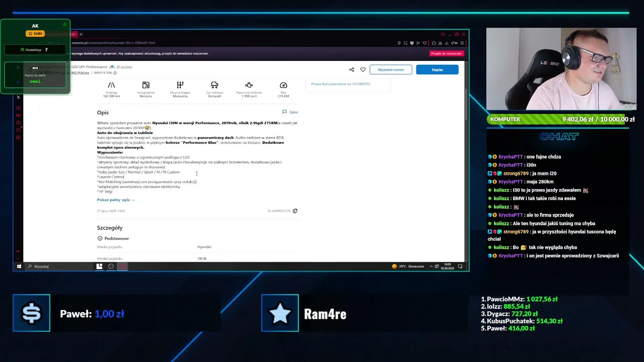Report the listing with Zgłoś flag
644x362 pixels.
pos(290,112)
